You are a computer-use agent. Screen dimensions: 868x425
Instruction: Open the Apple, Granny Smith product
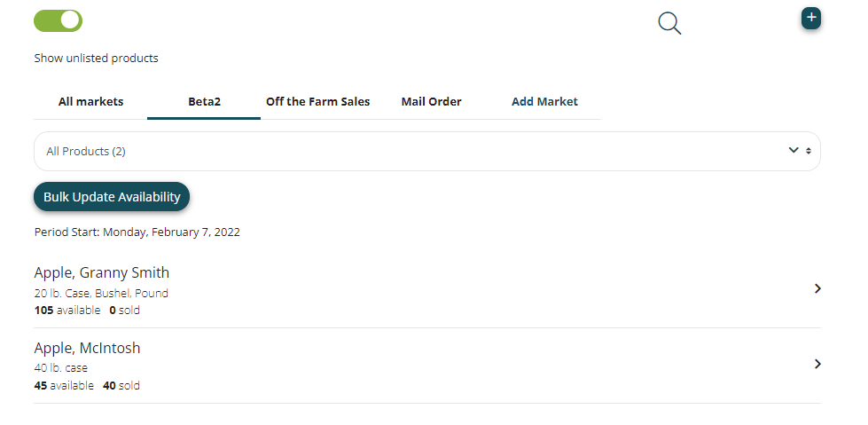coord(102,272)
